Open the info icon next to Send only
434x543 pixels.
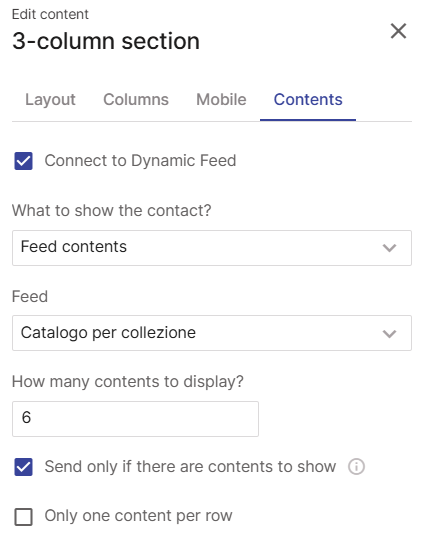(356, 466)
